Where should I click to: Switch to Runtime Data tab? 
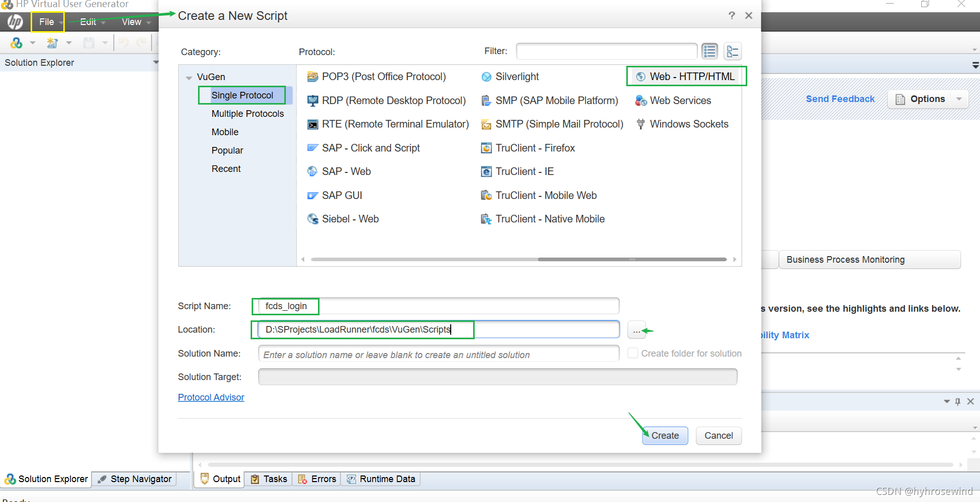[381, 479]
